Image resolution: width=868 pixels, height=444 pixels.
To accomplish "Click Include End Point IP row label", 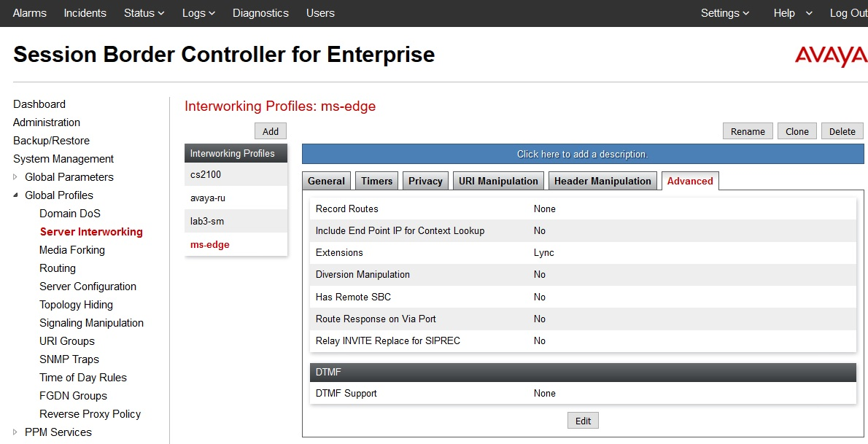I will pyautogui.click(x=400, y=230).
